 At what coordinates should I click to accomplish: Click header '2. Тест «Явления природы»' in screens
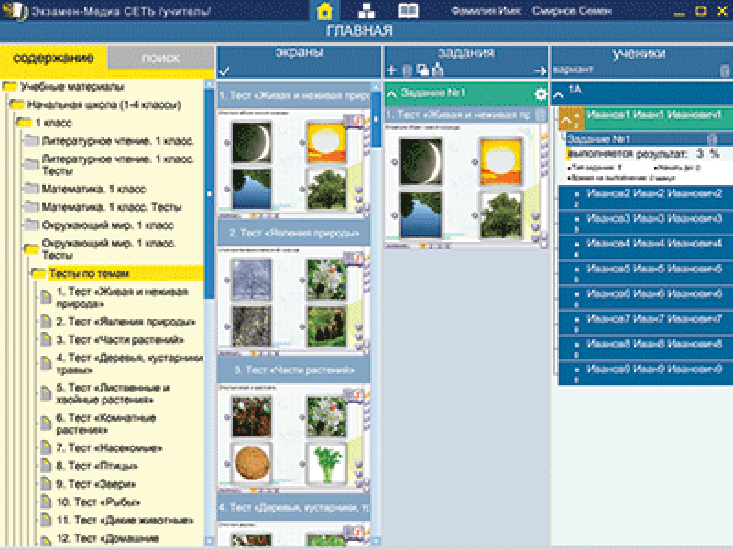[x=294, y=233]
